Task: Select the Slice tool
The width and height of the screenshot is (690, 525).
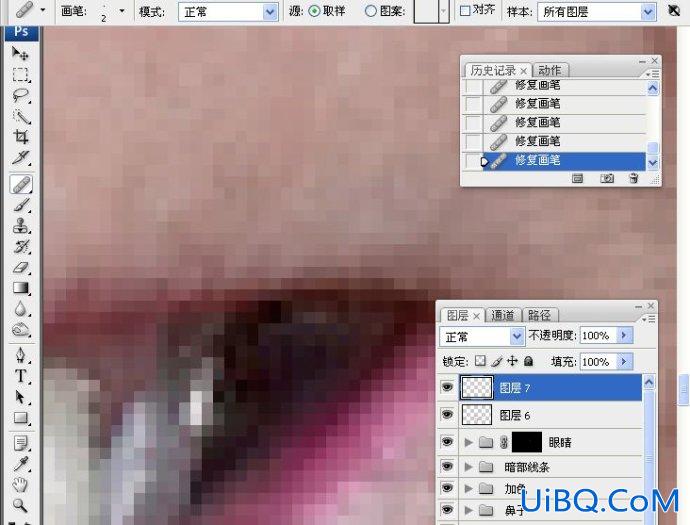Action: pyautogui.click(x=21, y=158)
